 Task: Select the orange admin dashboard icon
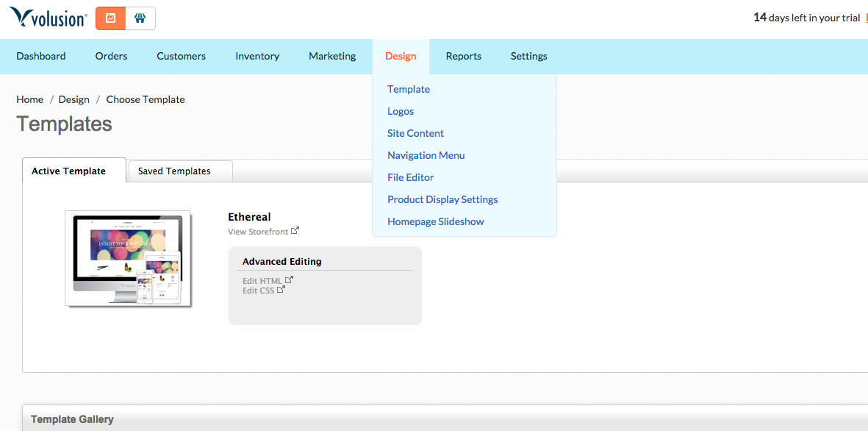111,18
